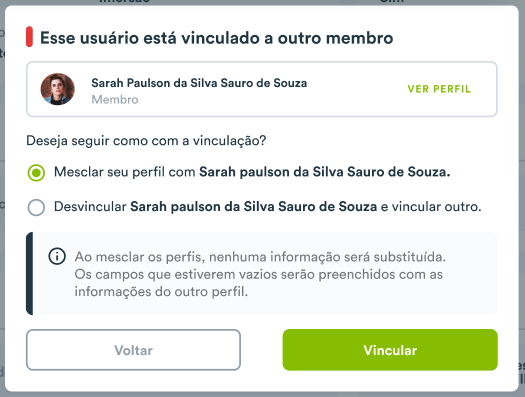Click the dark vertical bar of info box
The width and height of the screenshot is (525, 397).
[29, 273]
